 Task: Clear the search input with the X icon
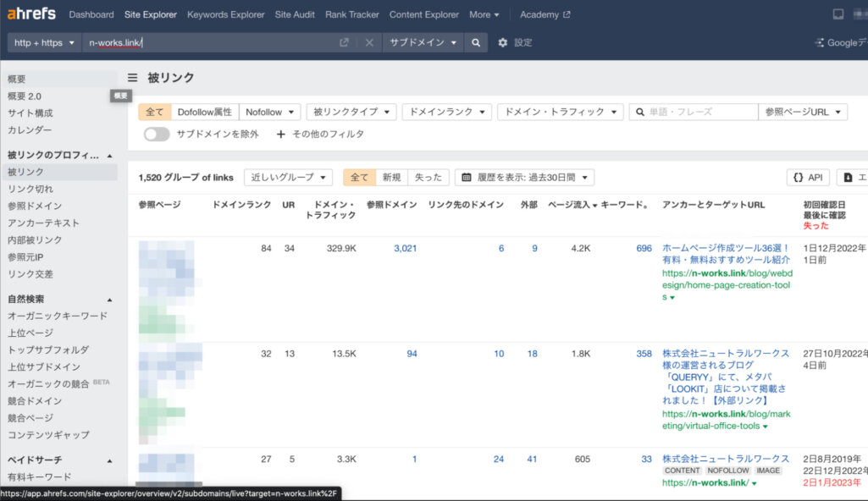coord(370,41)
